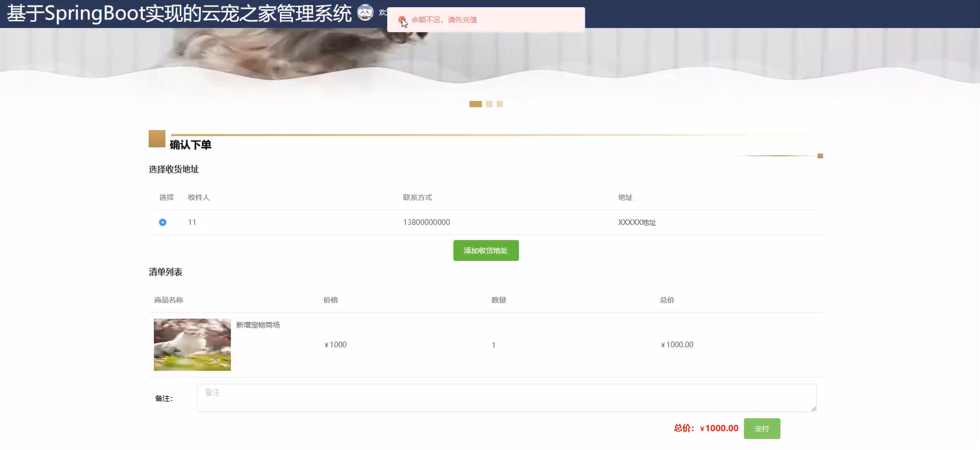Image resolution: width=980 pixels, height=450 pixels.
Task: Click the '支付' pay button
Action: pos(762,429)
